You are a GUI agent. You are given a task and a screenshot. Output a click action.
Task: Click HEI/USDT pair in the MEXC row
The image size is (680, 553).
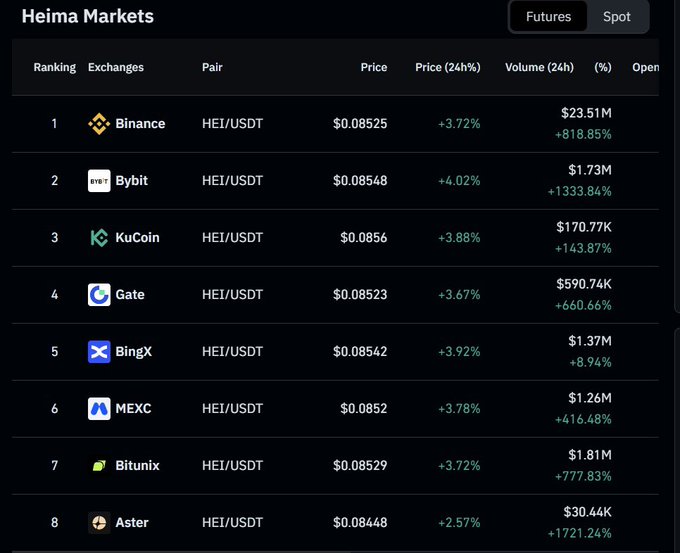232,409
